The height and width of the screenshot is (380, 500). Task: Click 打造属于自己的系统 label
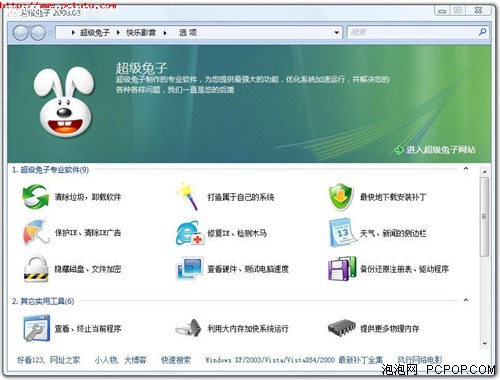[241, 197]
